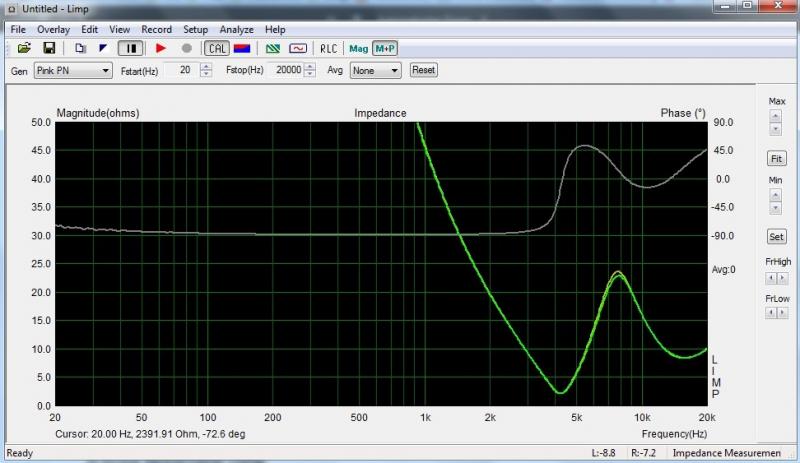Click the Reset button

423,71
